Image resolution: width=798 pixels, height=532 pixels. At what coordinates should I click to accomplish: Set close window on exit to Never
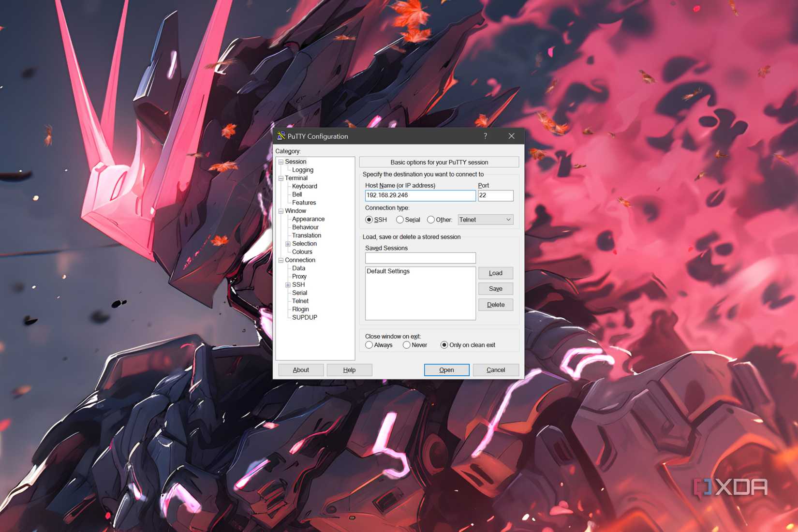coord(407,345)
